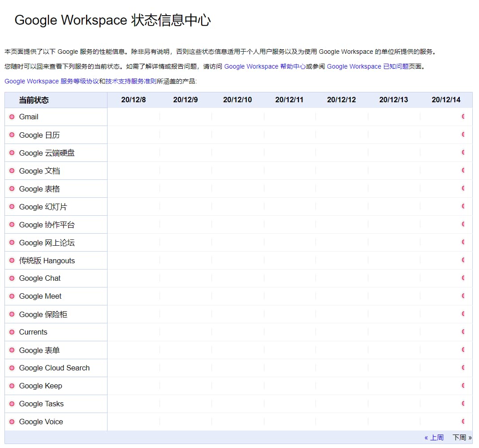
Task: Select the Google 保险柜 service name
Action: point(43,314)
